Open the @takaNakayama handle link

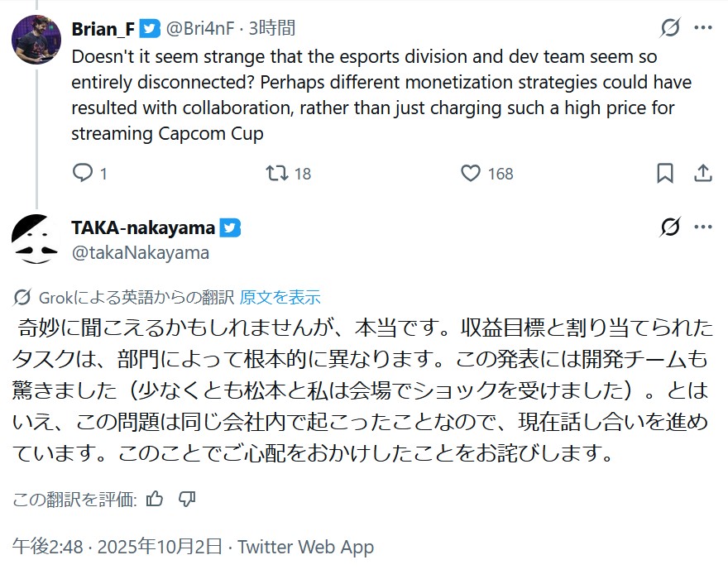pos(141,252)
